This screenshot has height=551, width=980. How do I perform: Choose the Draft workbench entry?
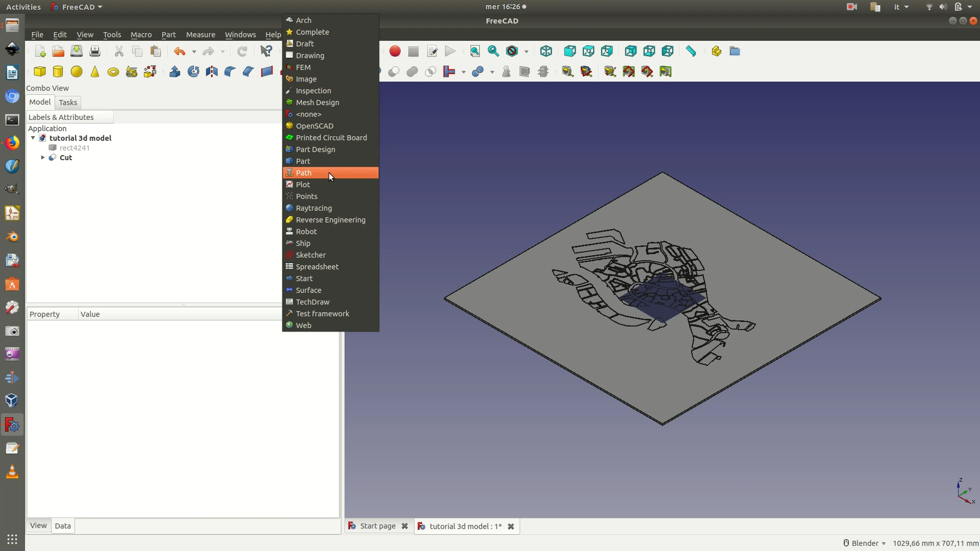[331, 44]
